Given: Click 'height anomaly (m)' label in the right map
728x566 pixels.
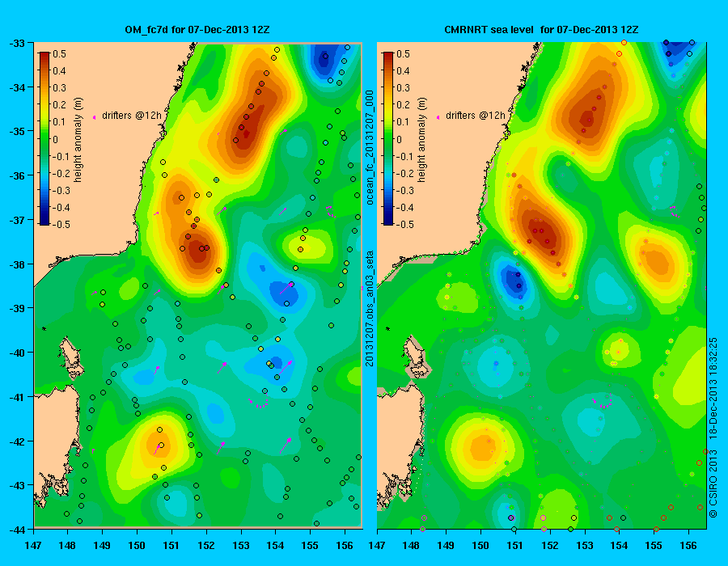Looking at the screenshot, I should click(421, 140).
